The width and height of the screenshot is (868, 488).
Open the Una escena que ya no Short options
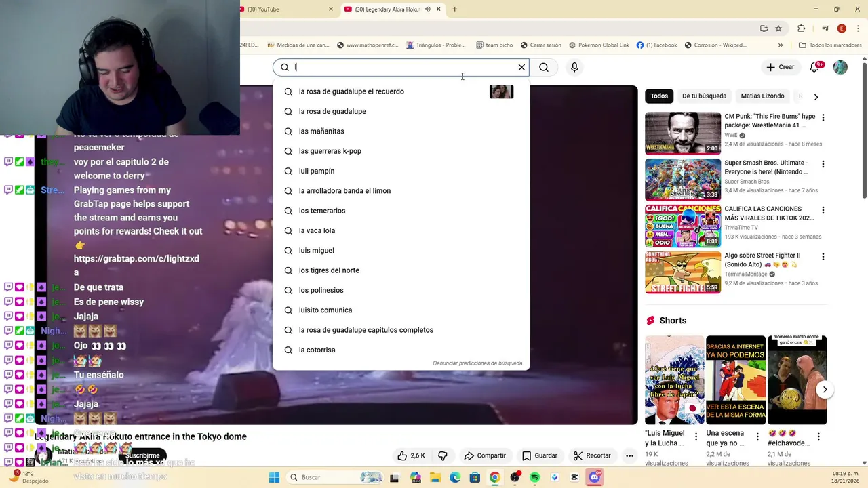757,437
